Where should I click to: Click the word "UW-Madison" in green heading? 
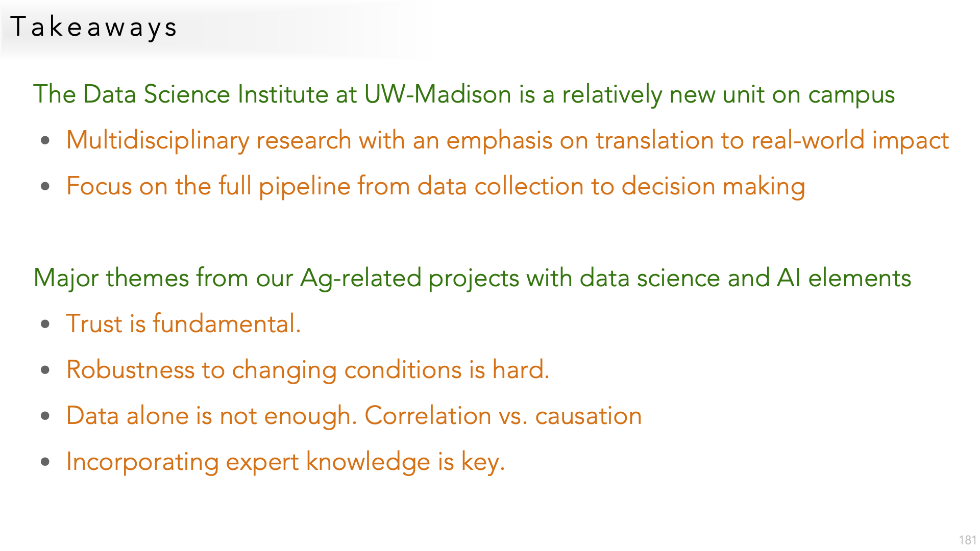tap(437, 94)
